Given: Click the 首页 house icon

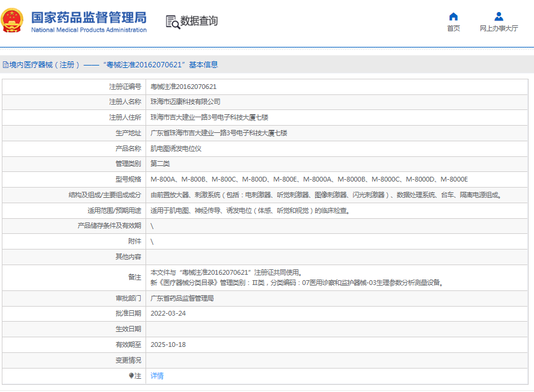Looking at the screenshot, I should coord(453,17).
